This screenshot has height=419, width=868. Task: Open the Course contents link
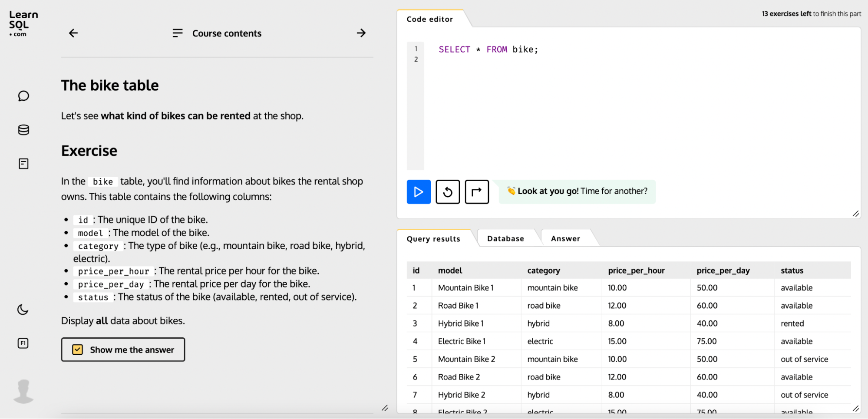(x=227, y=33)
